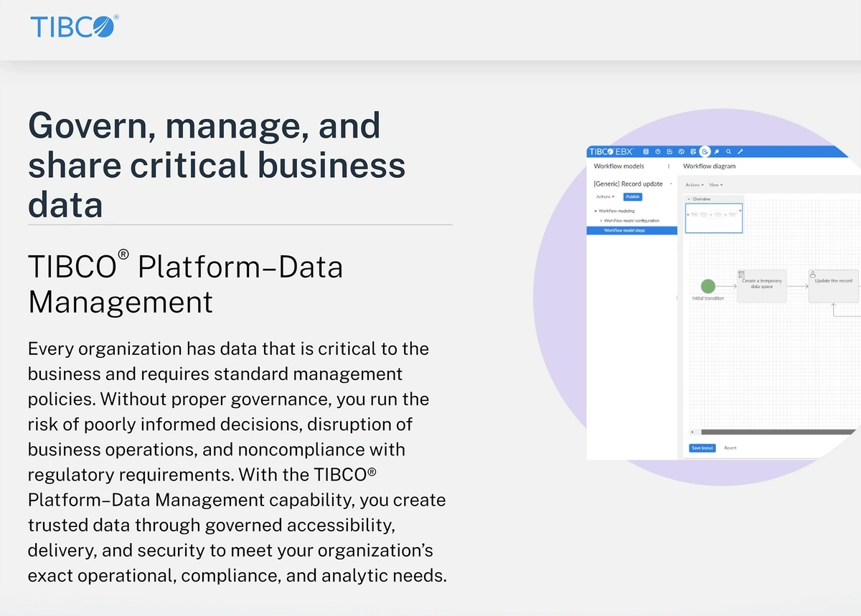This screenshot has width=861, height=616.
Task: Open the clock icon in EBX toolbar
Action: click(x=658, y=151)
